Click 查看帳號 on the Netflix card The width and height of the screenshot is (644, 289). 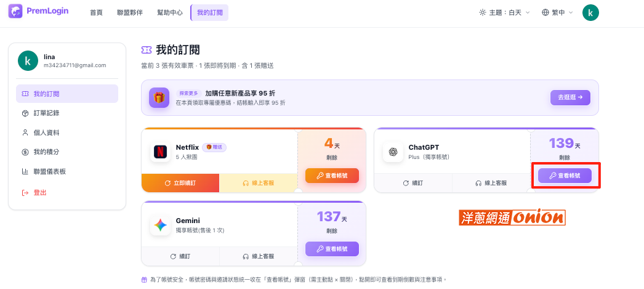[x=332, y=176]
